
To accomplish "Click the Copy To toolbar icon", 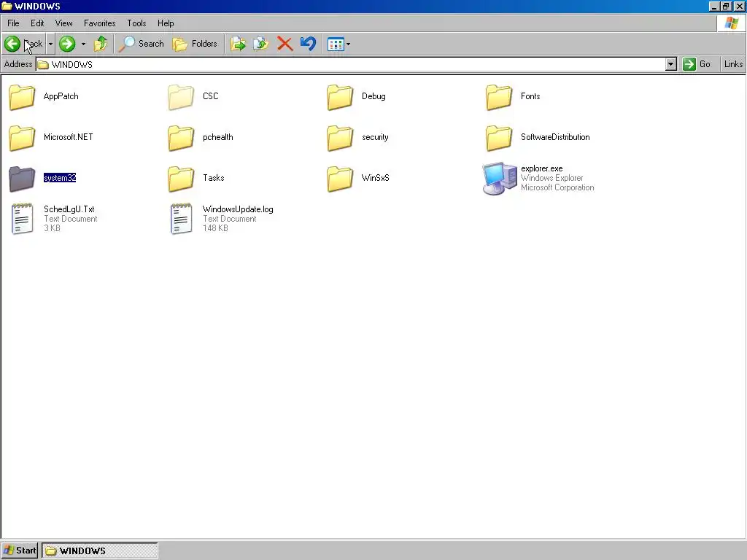I will click(261, 44).
